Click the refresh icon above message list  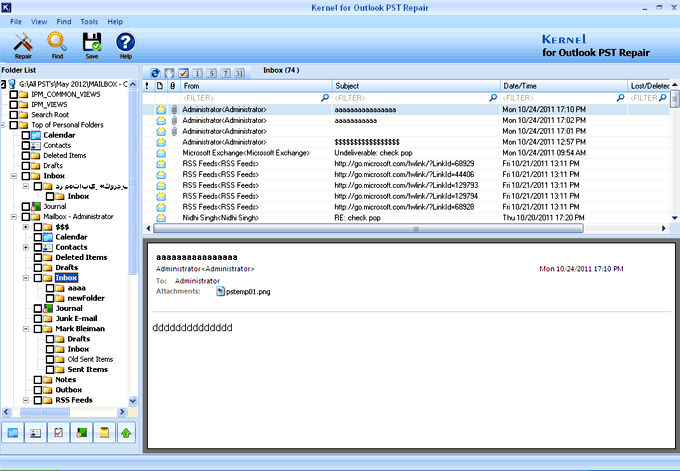155,73
